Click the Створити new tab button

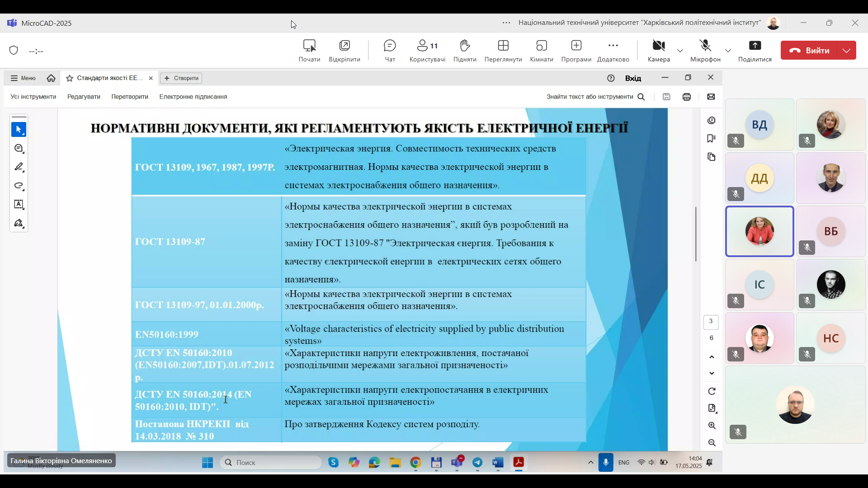pyautogui.click(x=181, y=78)
